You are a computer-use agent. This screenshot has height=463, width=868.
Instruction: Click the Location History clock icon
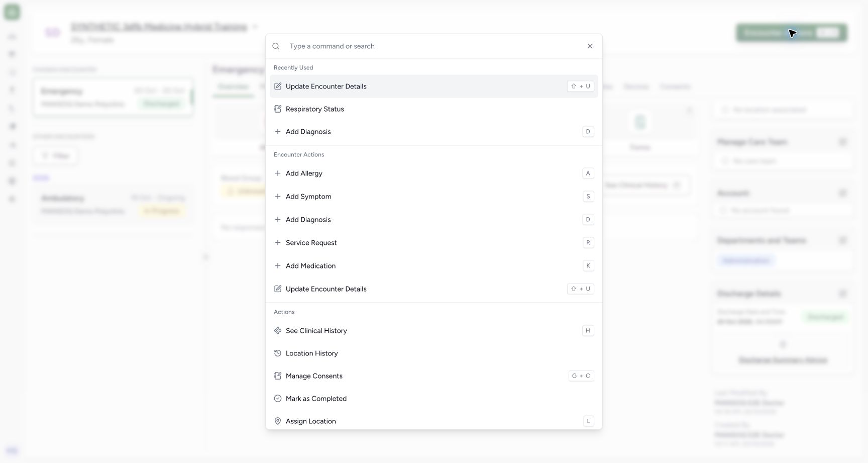pos(278,353)
